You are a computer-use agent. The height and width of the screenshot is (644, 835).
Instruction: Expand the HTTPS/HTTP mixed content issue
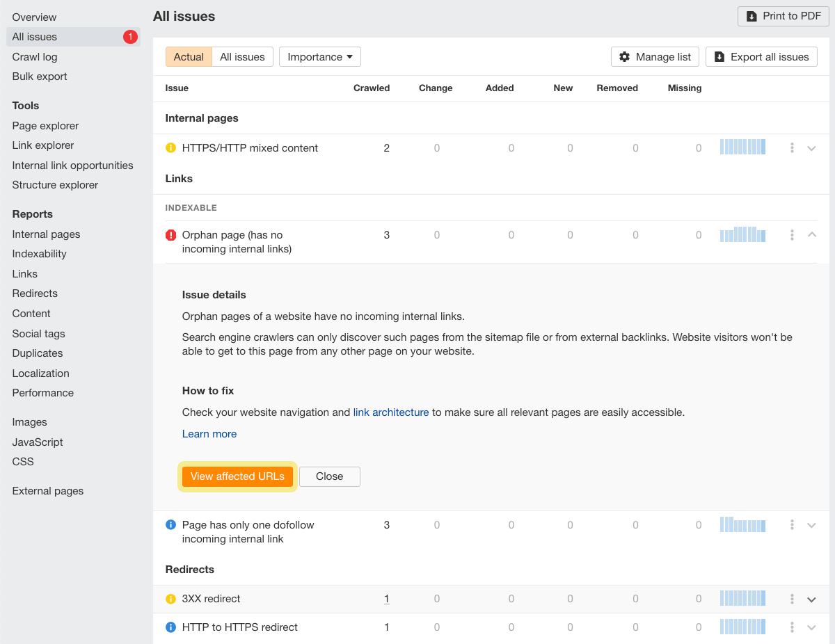click(x=812, y=147)
